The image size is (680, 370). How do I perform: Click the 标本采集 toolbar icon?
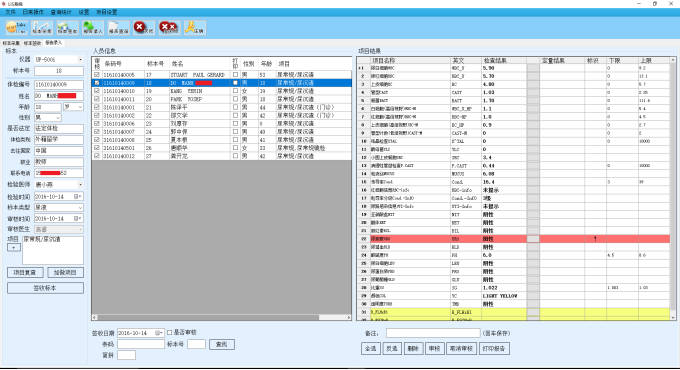[x=42, y=28]
